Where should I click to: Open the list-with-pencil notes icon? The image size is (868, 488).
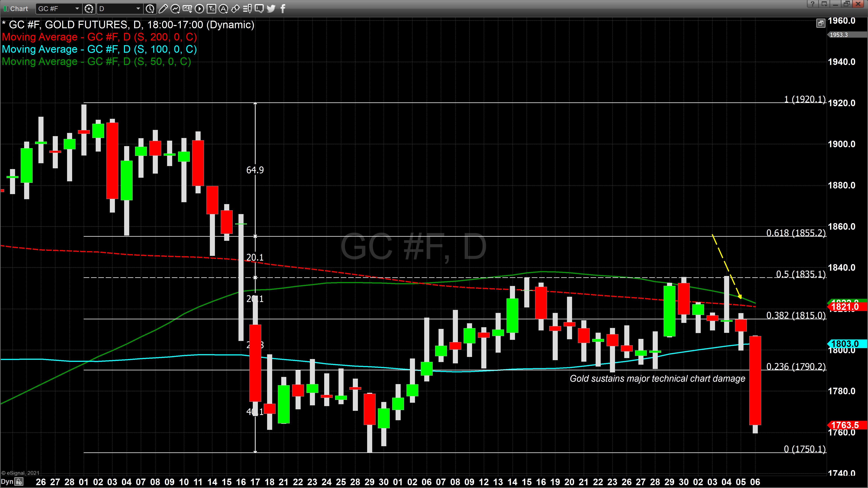click(x=247, y=9)
